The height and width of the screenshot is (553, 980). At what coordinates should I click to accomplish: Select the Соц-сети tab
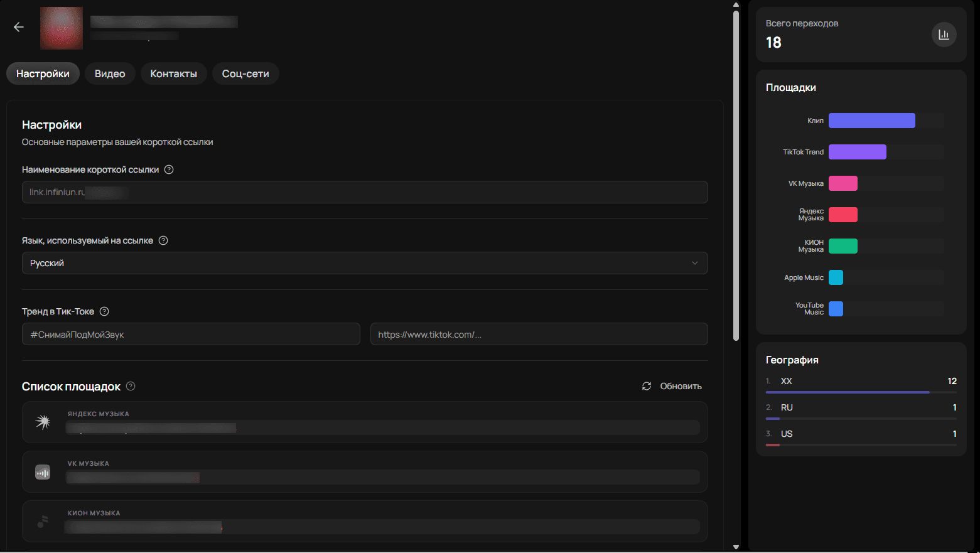tap(245, 73)
